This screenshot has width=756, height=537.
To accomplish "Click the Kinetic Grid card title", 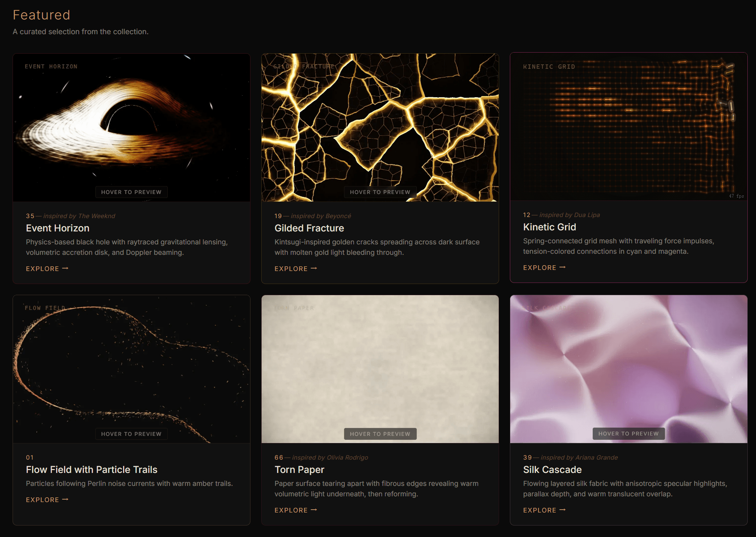I will tap(549, 227).
